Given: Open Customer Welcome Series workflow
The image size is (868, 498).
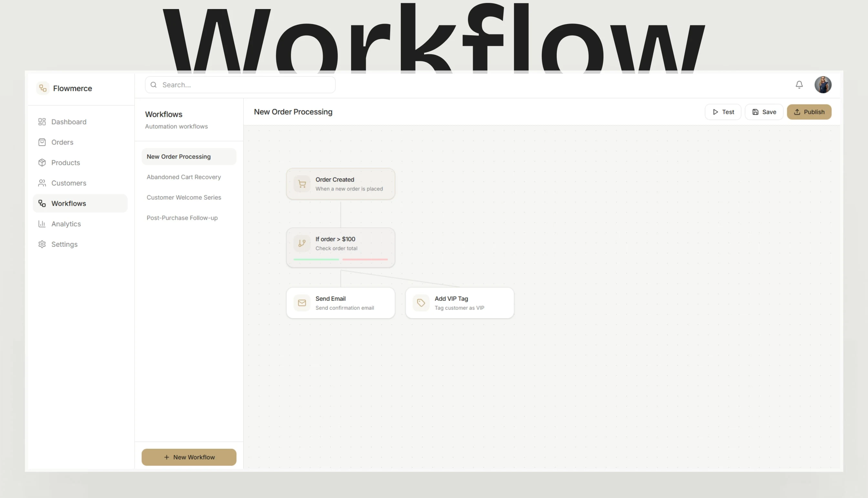Looking at the screenshot, I should [x=184, y=197].
